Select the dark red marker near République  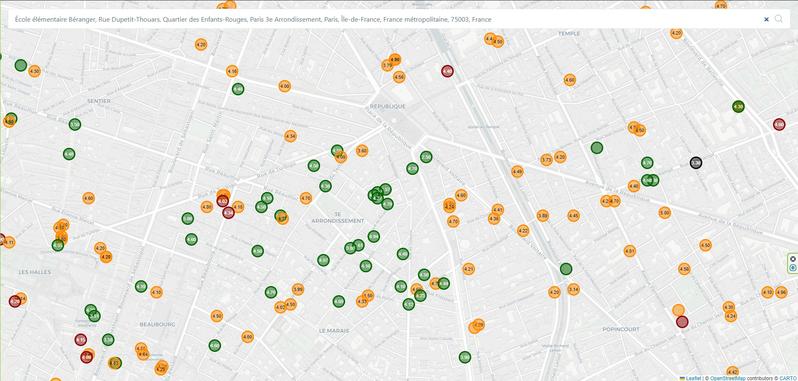447,71
